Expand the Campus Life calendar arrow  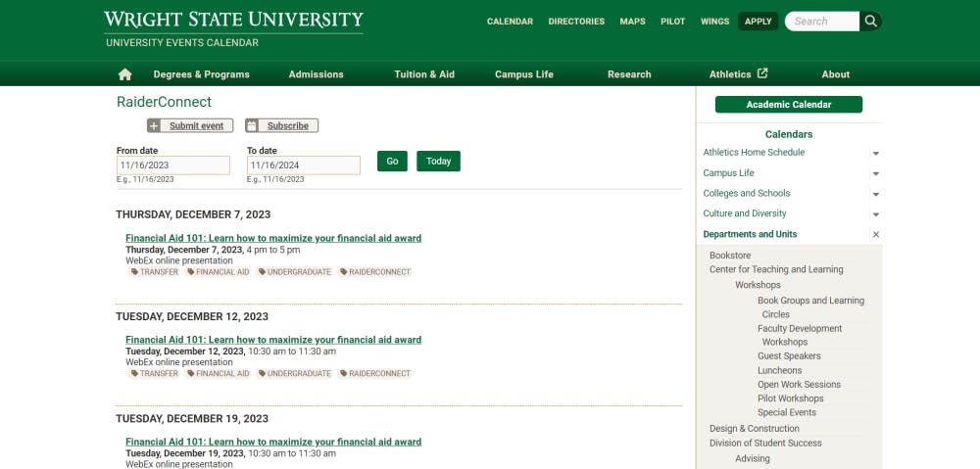click(x=875, y=173)
